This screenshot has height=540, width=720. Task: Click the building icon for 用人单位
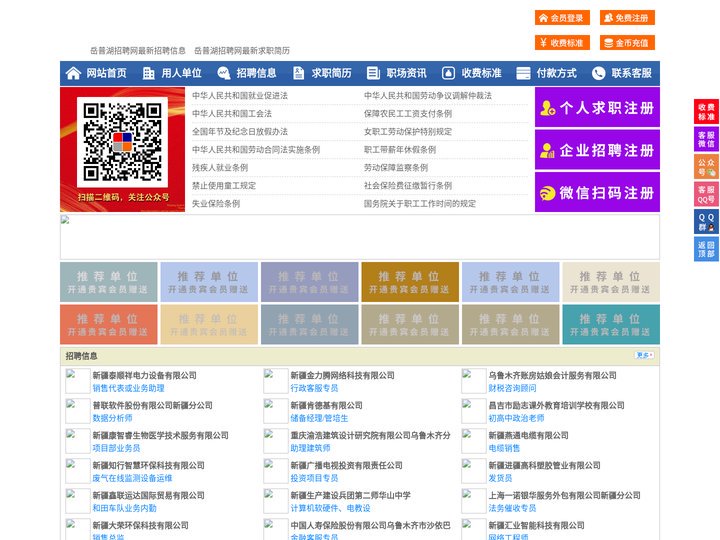148,73
